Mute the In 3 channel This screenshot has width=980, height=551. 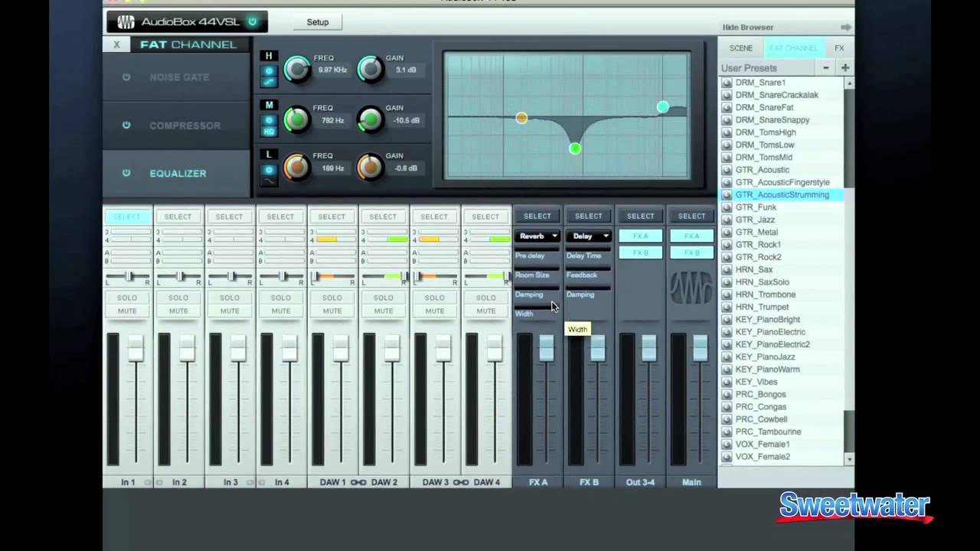coord(230,311)
